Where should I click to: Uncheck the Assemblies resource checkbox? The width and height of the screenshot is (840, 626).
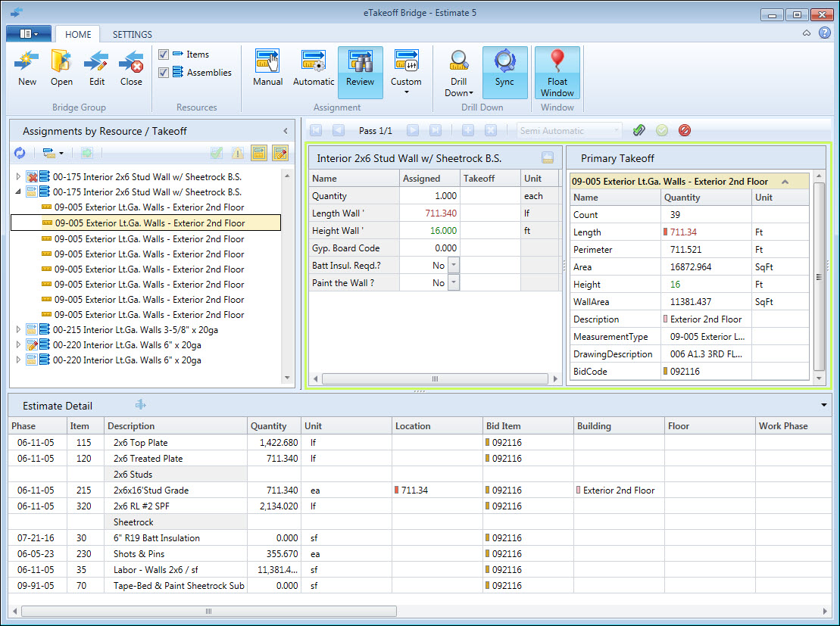[164, 73]
